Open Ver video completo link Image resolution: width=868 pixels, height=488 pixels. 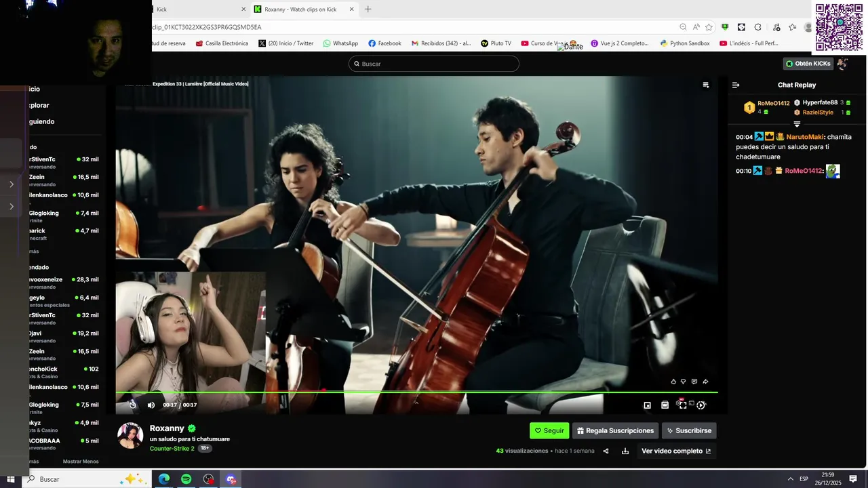(676, 451)
